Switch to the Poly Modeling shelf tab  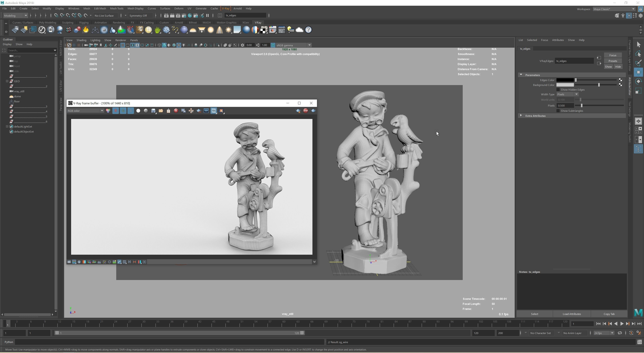click(x=47, y=22)
